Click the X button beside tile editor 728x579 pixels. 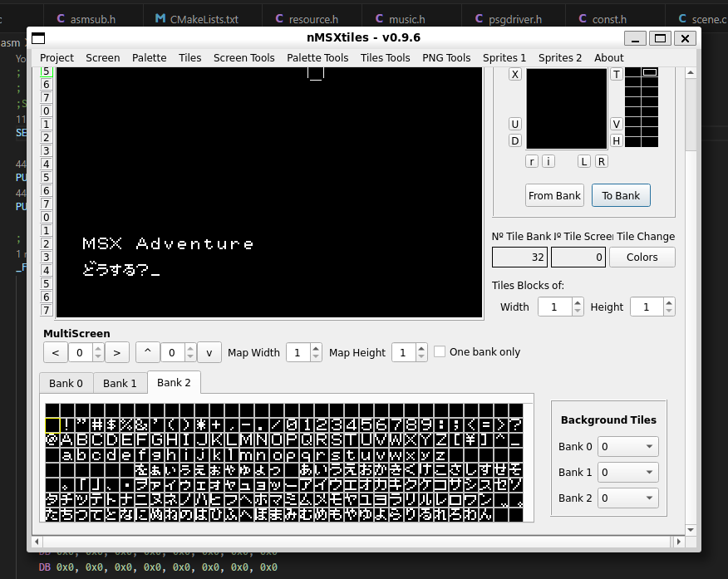pos(515,74)
